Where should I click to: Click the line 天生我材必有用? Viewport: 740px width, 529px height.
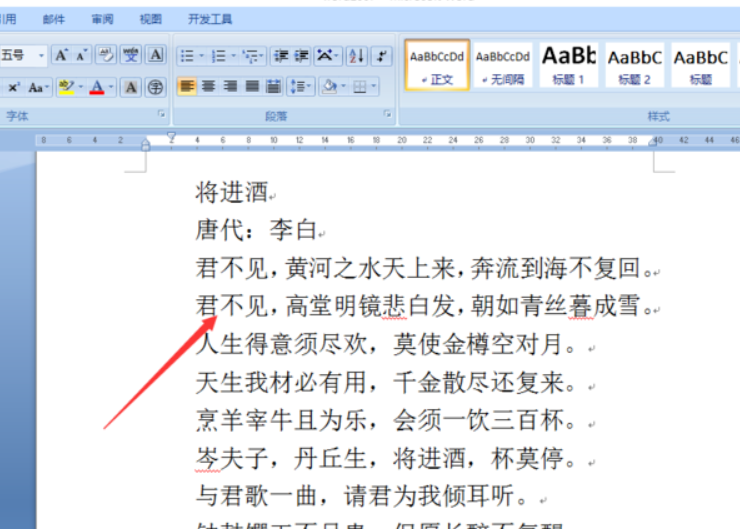tap(386, 382)
